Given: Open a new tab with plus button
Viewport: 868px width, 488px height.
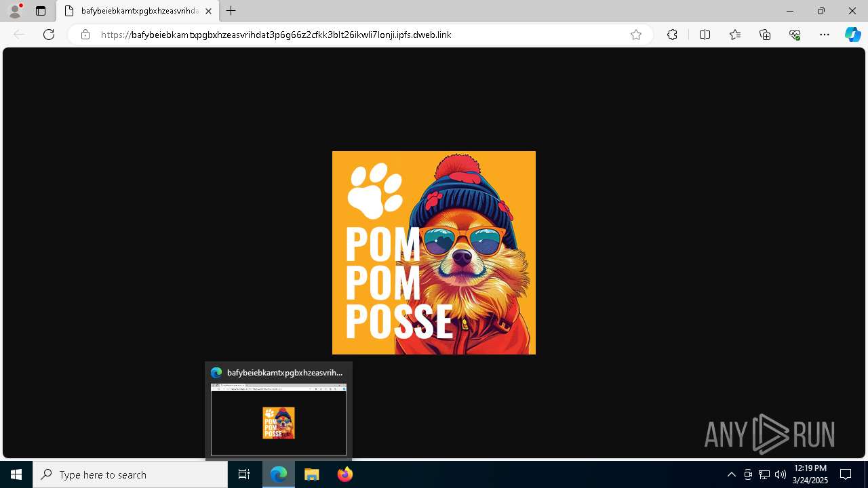Looking at the screenshot, I should coord(231,11).
